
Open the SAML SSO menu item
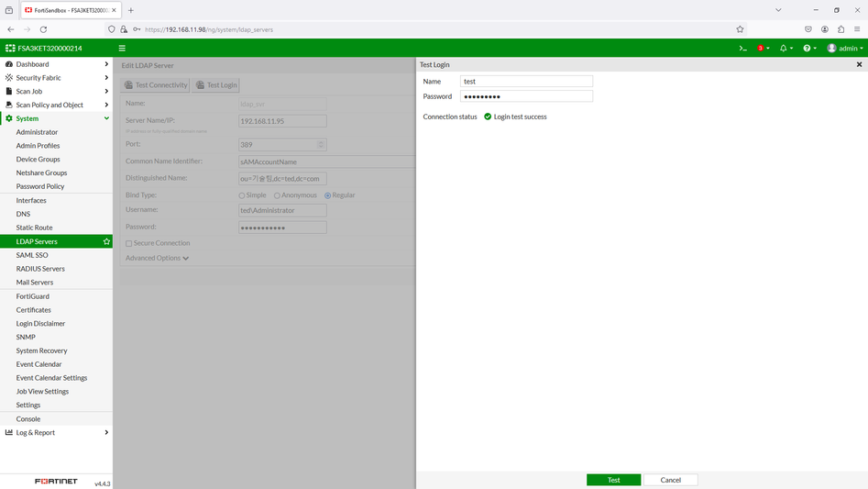pyautogui.click(x=32, y=255)
